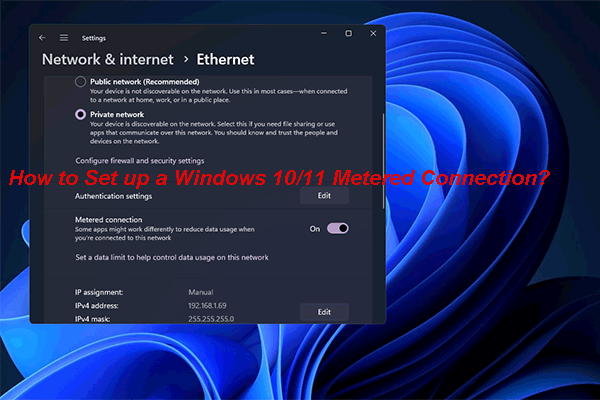Open Set a data limit link

click(172, 257)
